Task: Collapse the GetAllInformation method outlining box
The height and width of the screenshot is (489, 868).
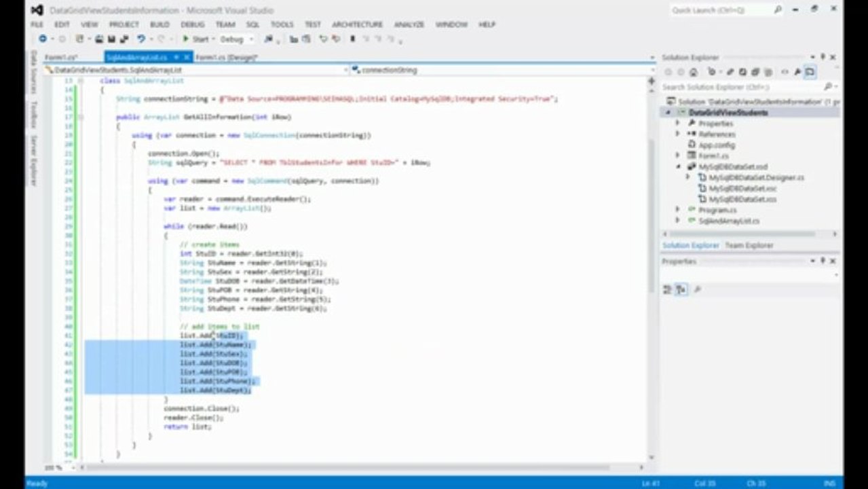Action: point(80,117)
